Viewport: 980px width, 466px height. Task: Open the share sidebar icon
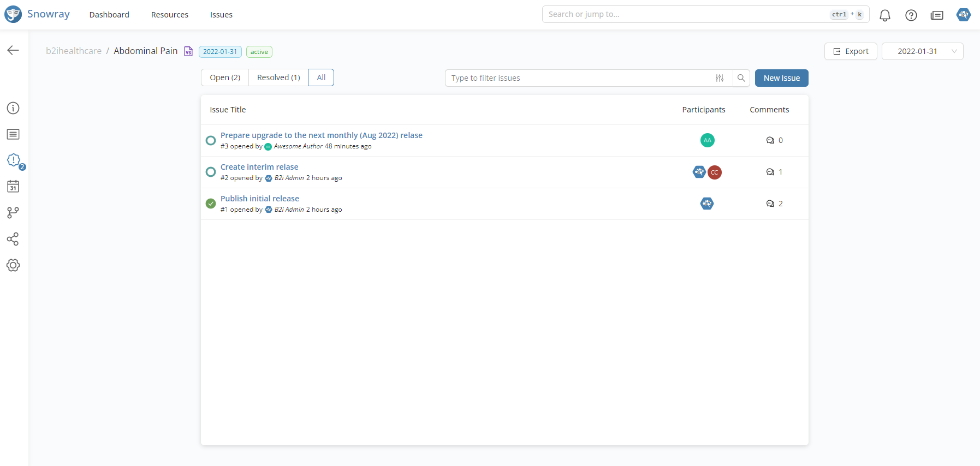point(13,239)
